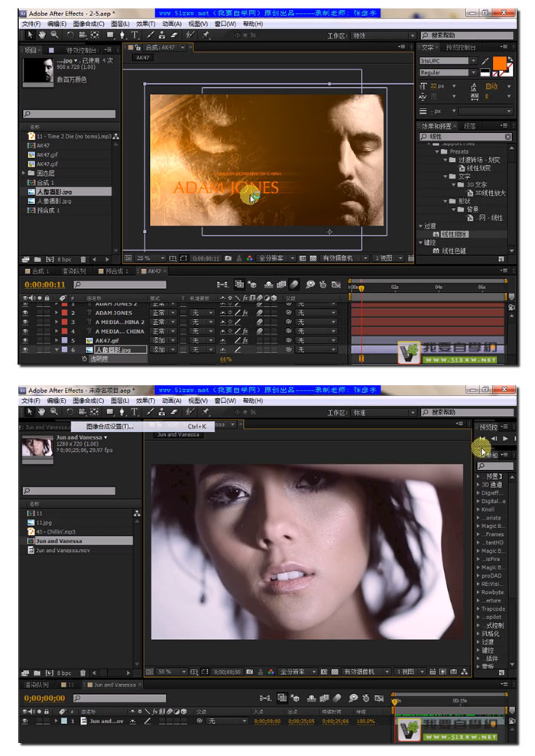Take snapshot with camera icon in upper viewer
Viewport: 535px width, 756px height.
tap(228, 258)
